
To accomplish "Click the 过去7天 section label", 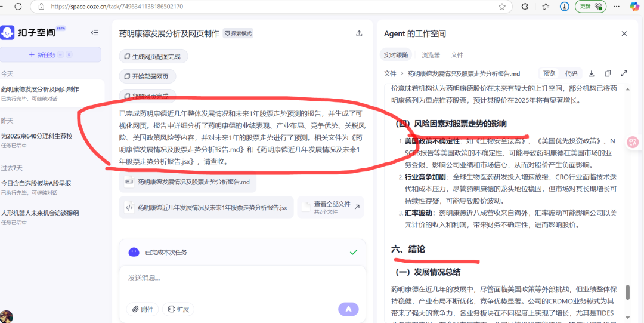I will tap(10, 168).
